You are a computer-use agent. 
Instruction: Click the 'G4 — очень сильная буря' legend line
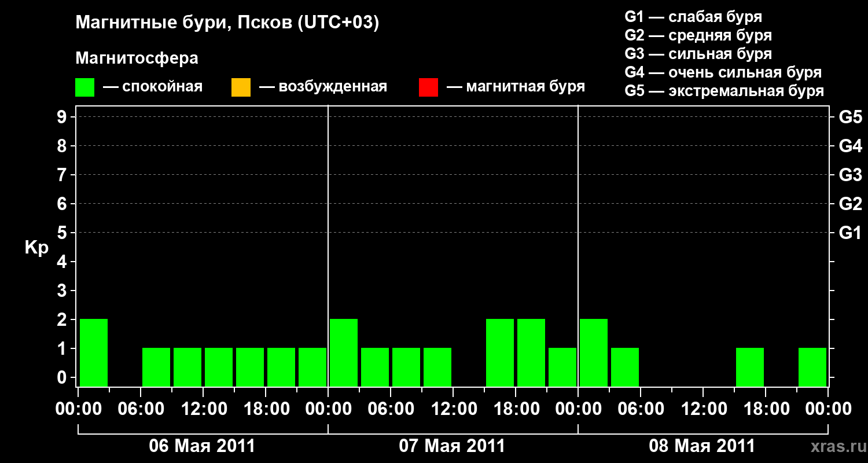(x=723, y=72)
